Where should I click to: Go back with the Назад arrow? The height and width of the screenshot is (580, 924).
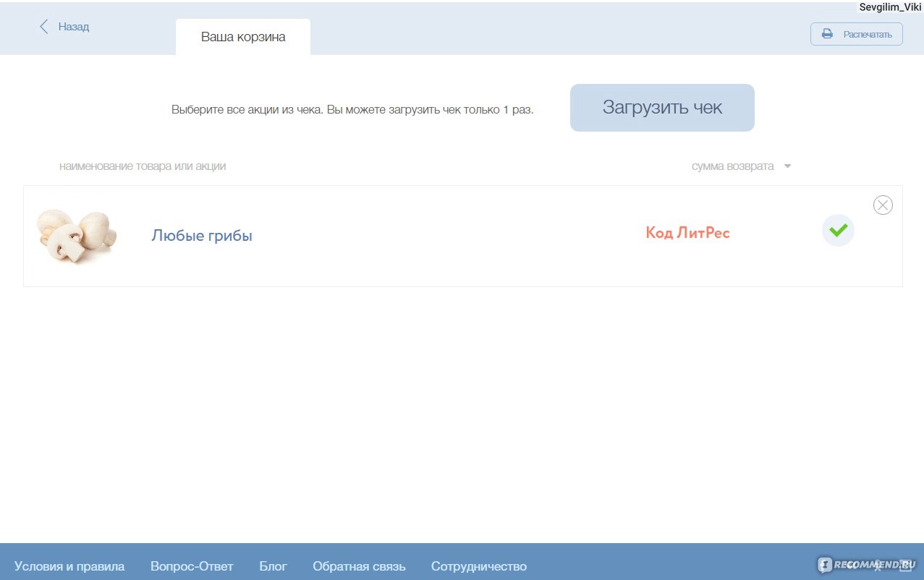44,27
